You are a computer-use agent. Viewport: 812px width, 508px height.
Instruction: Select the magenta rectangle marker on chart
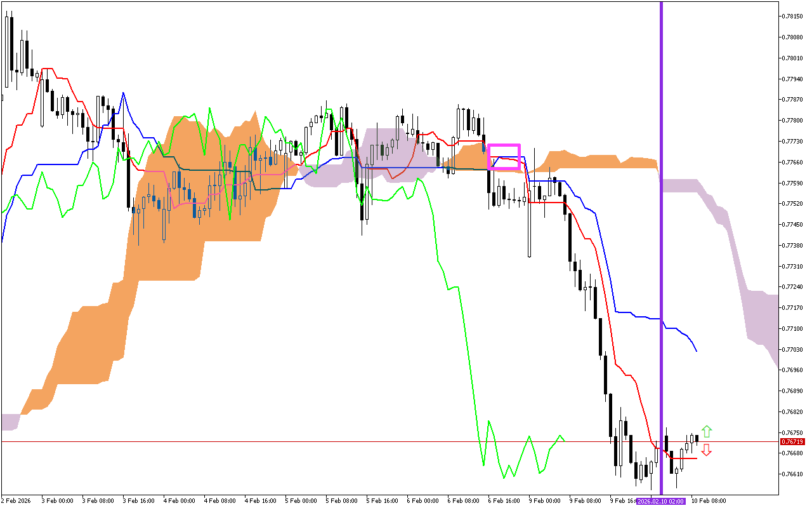504,145
